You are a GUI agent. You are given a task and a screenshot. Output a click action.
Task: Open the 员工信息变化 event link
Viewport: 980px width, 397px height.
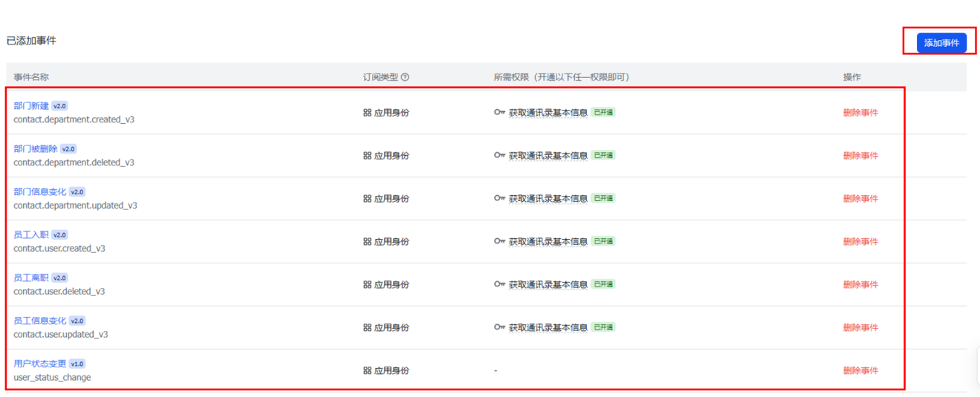(x=39, y=321)
